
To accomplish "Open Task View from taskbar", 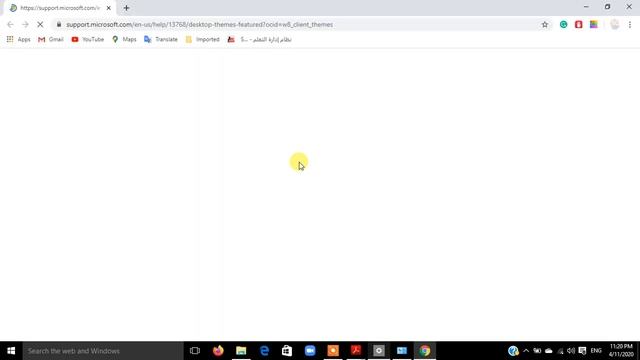I will pos(195,351).
